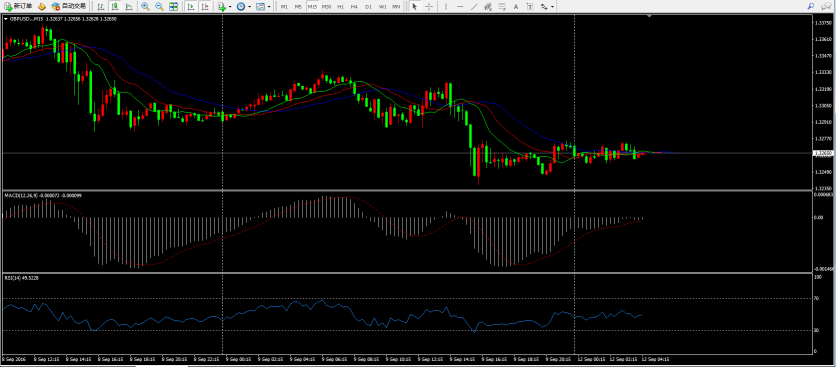The width and height of the screenshot is (836, 367).
Task: Switch chart to line chart mode
Action: coord(129,6)
